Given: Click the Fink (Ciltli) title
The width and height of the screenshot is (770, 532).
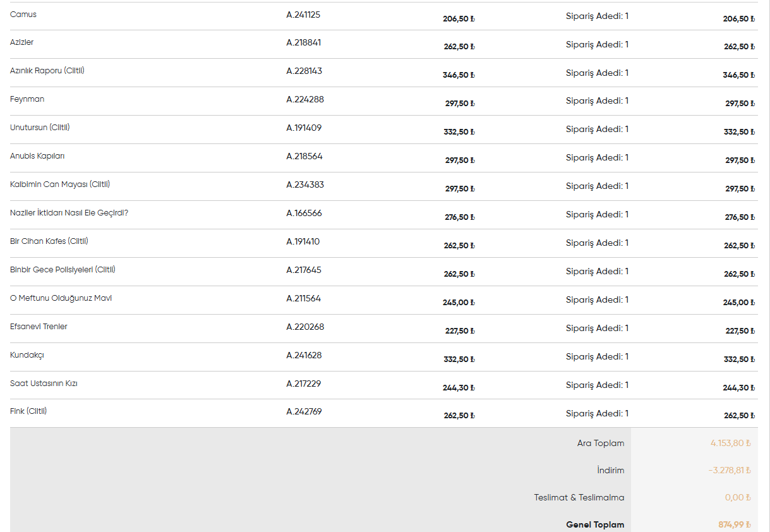Looking at the screenshot, I should (x=28, y=411).
